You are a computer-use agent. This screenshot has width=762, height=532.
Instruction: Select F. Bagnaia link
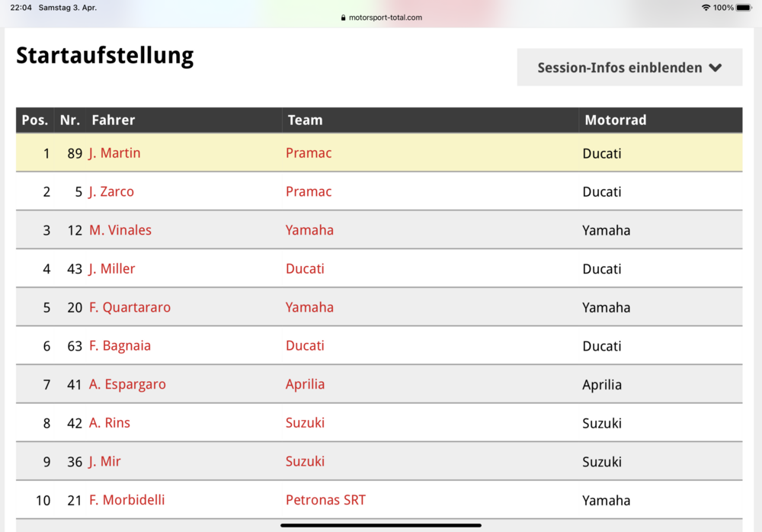[120, 346]
